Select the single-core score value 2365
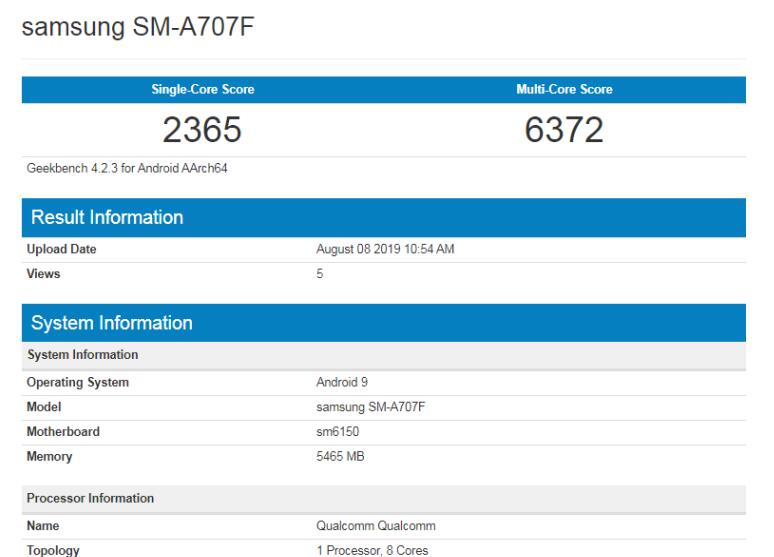 pyautogui.click(x=202, y=130)
